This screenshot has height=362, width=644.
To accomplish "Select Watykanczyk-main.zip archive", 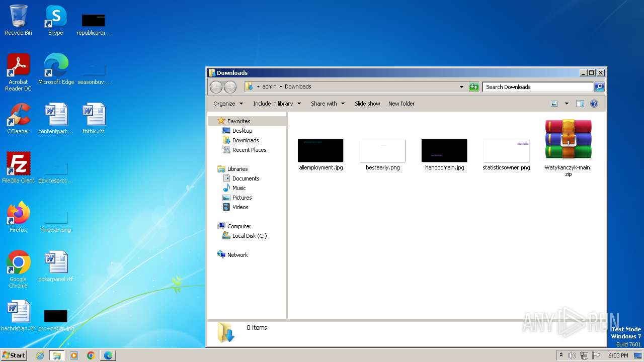I will (x=568, y=148).
